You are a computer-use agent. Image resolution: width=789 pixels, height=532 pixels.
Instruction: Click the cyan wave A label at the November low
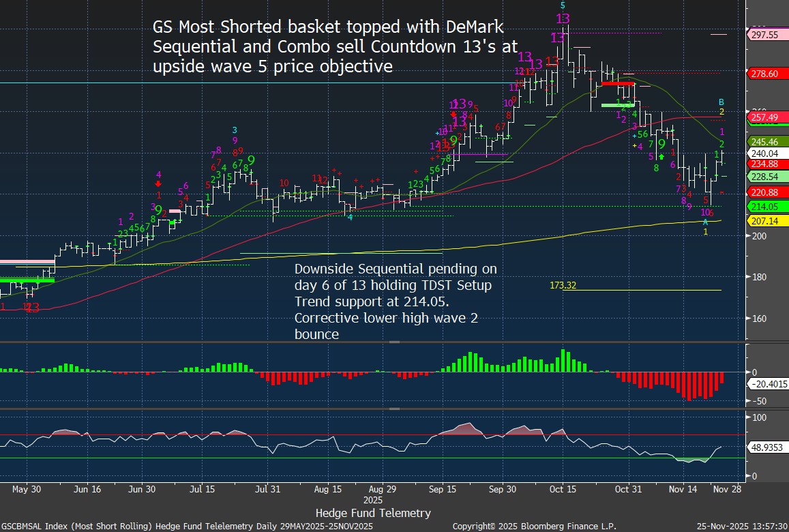point(706,222)
